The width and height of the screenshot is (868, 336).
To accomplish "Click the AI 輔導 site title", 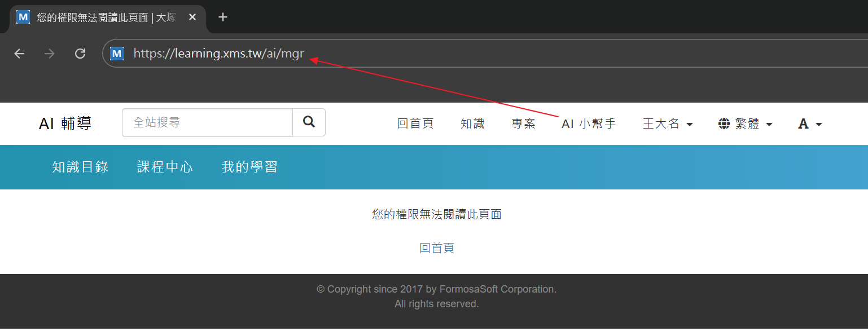I will (65, 123).
